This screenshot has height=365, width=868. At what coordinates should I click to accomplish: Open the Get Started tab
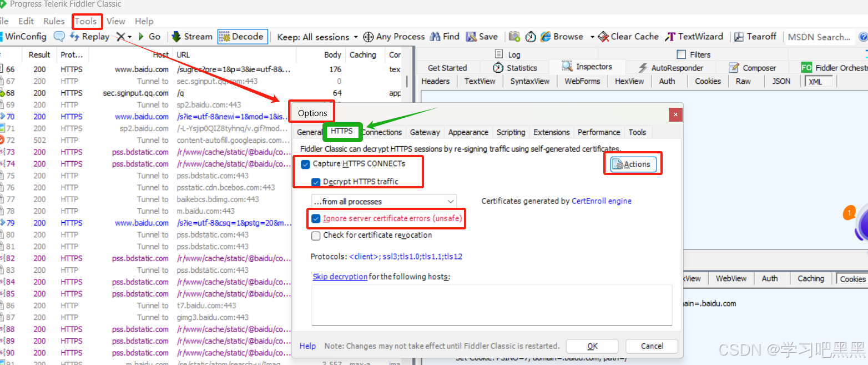pyautogui.click(x=447, y=68)
